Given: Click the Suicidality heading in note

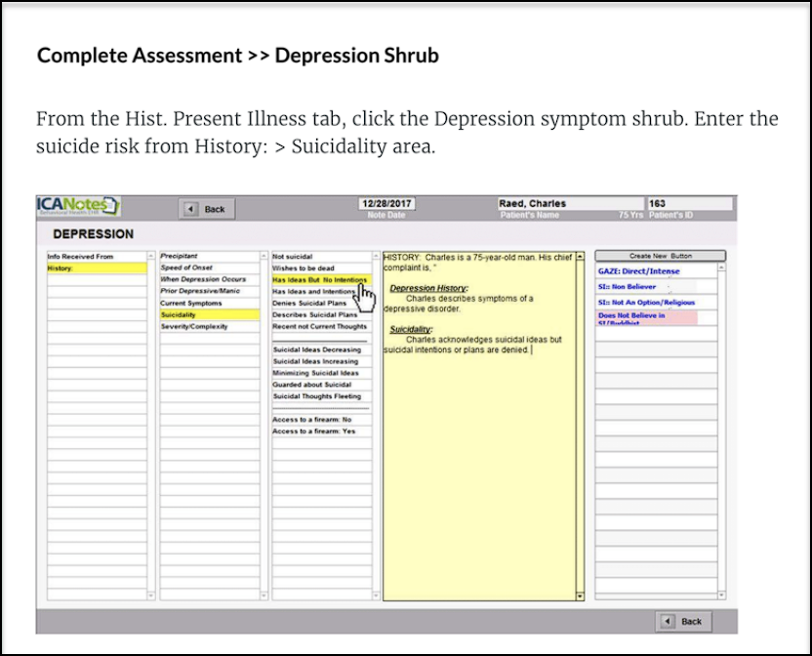Looking at the screenshot, I should (x=411, y=329).
